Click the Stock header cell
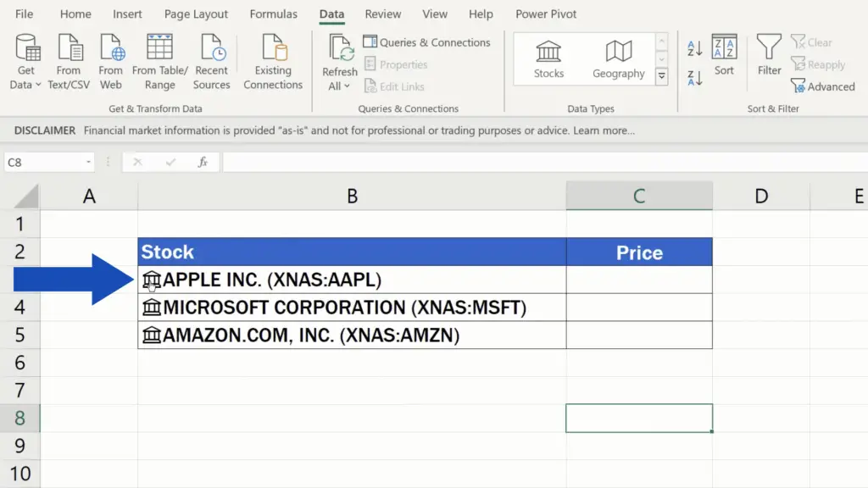 pyautogui.click(x=352, y=252)
